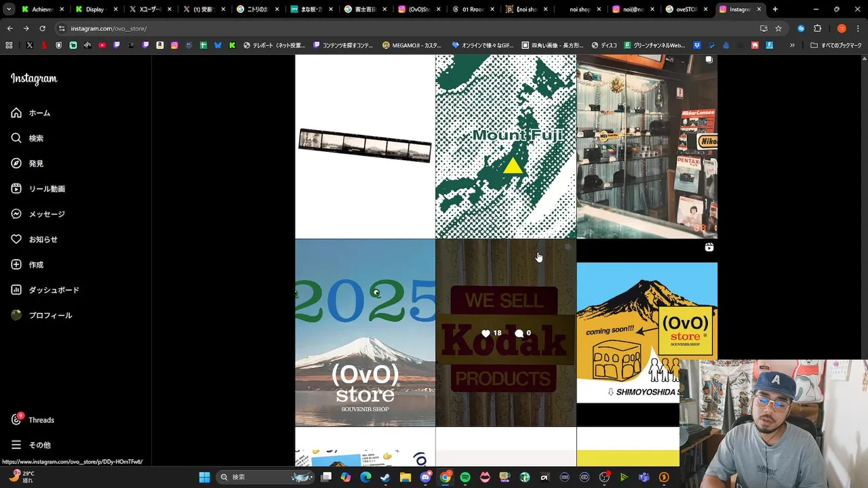The width and height of the screenshot is (868, 488).
Task: Open Spotify from the taskbar
Action: [x=465, y=477]
